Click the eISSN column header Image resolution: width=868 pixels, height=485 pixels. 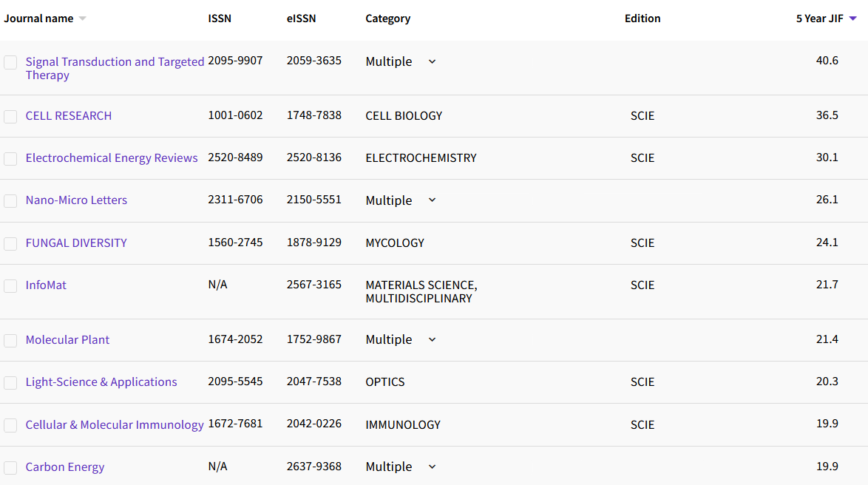(x=301, y=18)
